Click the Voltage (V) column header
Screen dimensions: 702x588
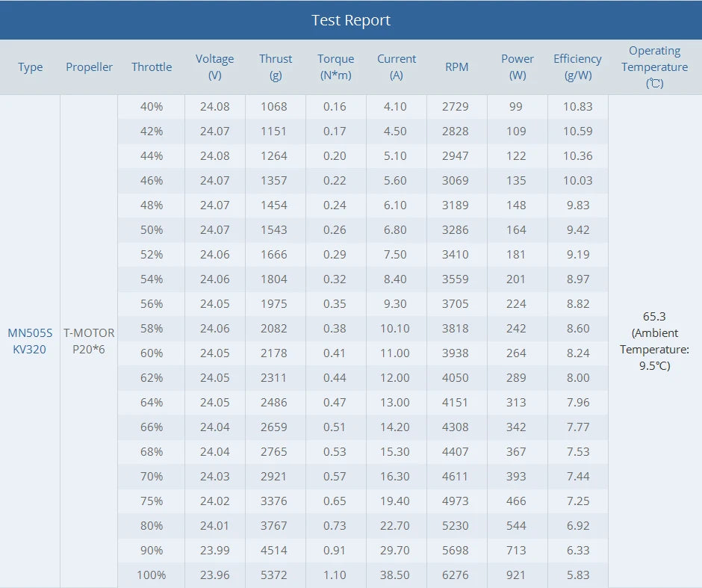(x=215, y=67)
